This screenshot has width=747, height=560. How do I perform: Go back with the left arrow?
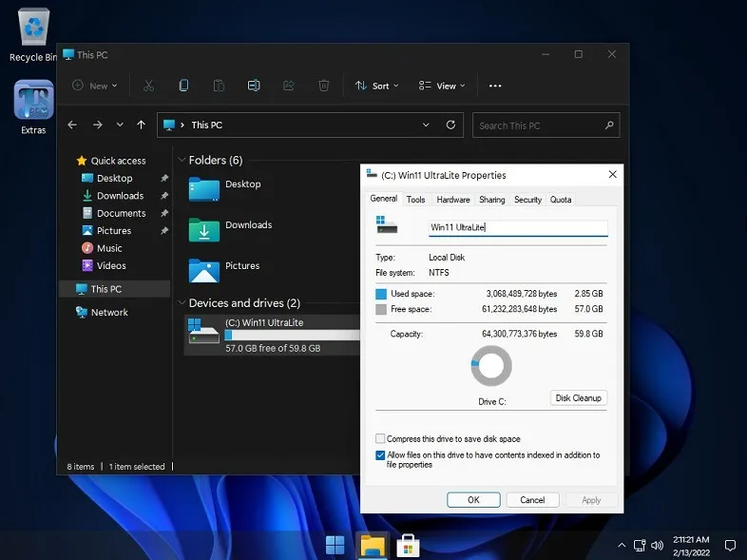click(x=72, y=125)
